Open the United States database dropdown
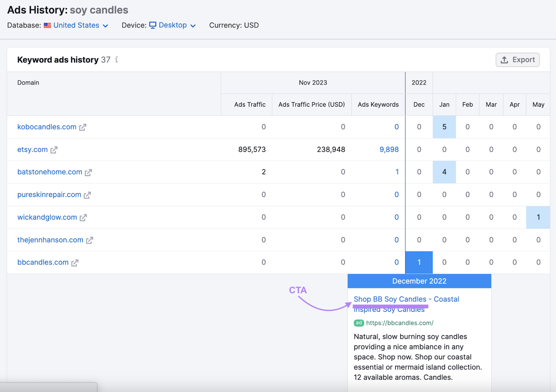The height and width of the screenshot is (392, 556). (76, 25)
